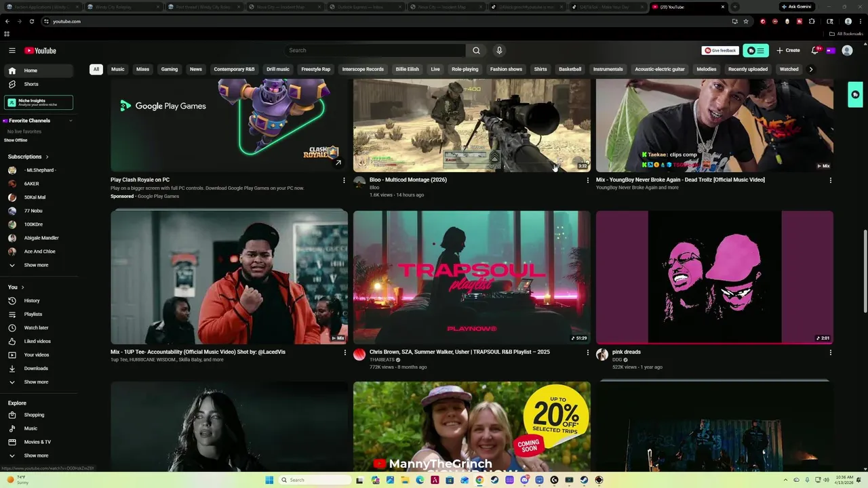
Task: Open the Bloo Multicod Montage thumbnail
Action: [472, 125]
